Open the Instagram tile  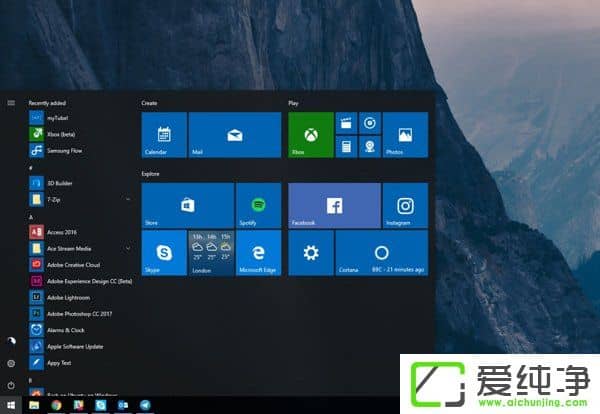click(x=405, y=205)
